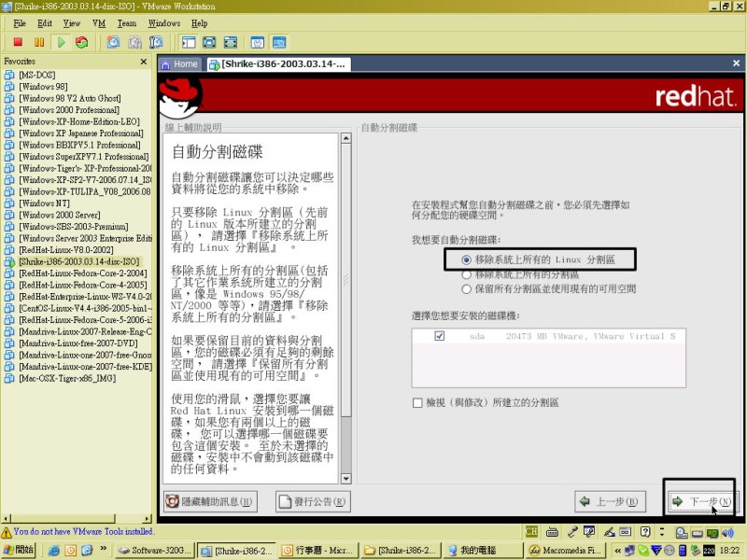
Task: Select [RedHat-Linux-V8.0-2002] in Favorites
Action: coord(65,250)
